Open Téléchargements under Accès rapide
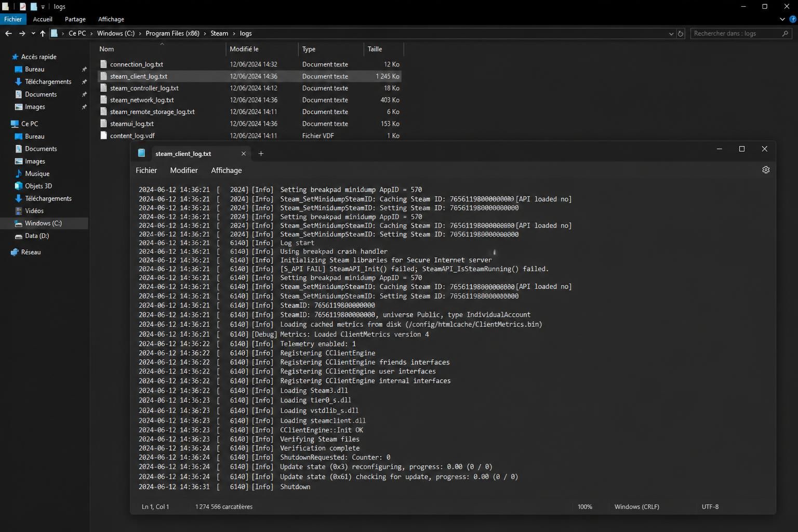The height and width of the screenshot is (532, 798). [48, 82]
